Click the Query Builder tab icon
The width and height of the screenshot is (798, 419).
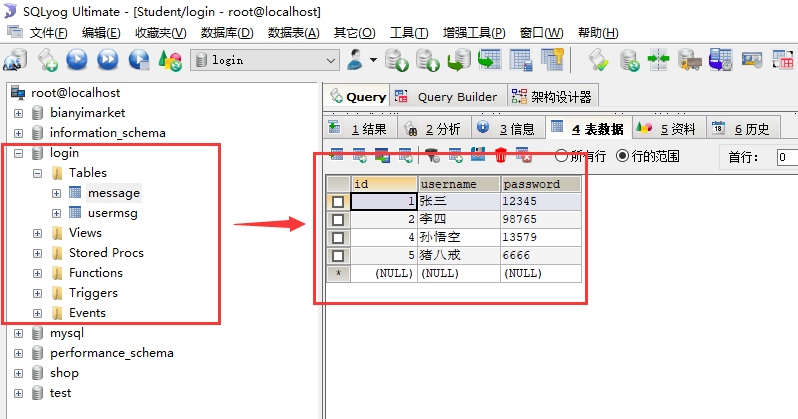[x=401, y=96]
